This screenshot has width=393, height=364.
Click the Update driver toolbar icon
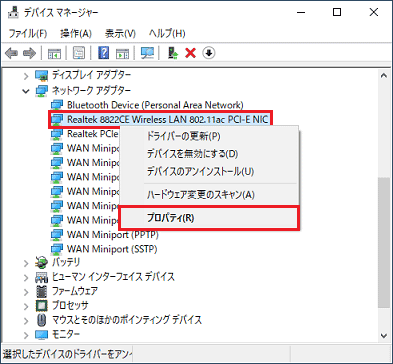[173, 53]
